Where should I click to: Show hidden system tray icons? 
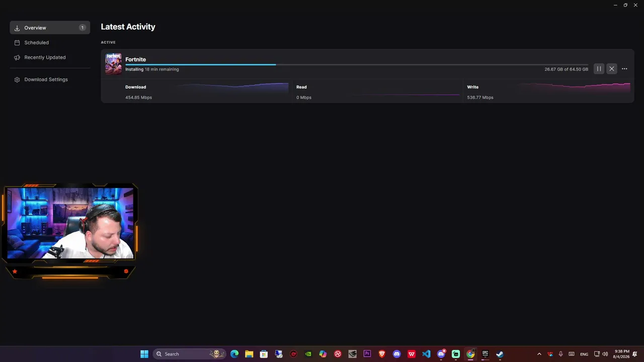[539, 354]
